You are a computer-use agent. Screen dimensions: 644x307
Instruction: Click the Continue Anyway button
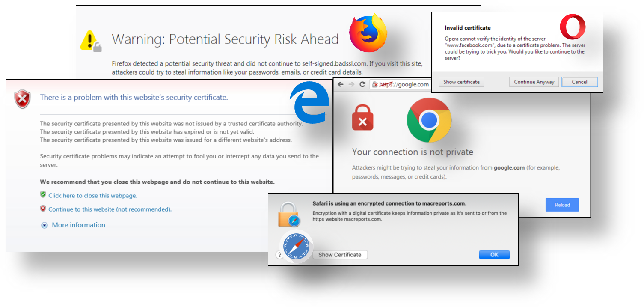click(x=534, y=82)
